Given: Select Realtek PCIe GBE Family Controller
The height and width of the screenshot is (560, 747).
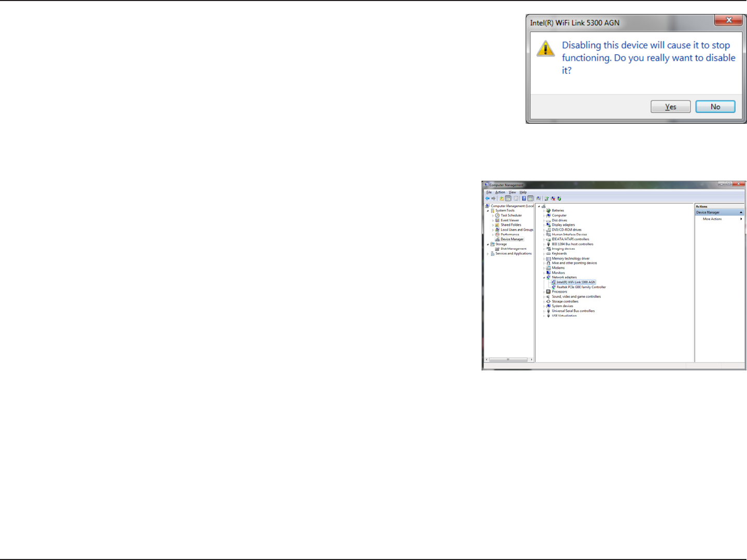Looking at the screenshot, I should [581, 287].
